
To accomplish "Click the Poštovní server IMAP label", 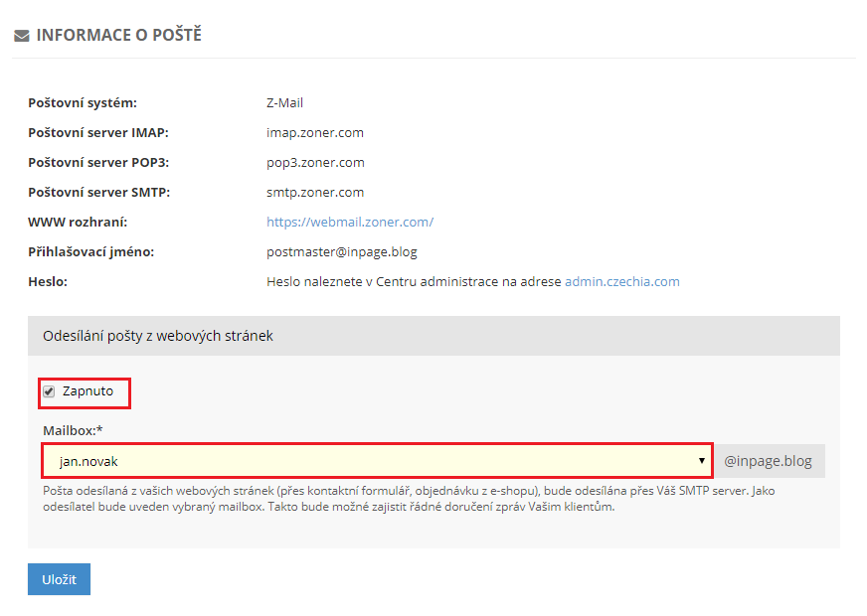I will pyautogui.click(x=97, y=132).
